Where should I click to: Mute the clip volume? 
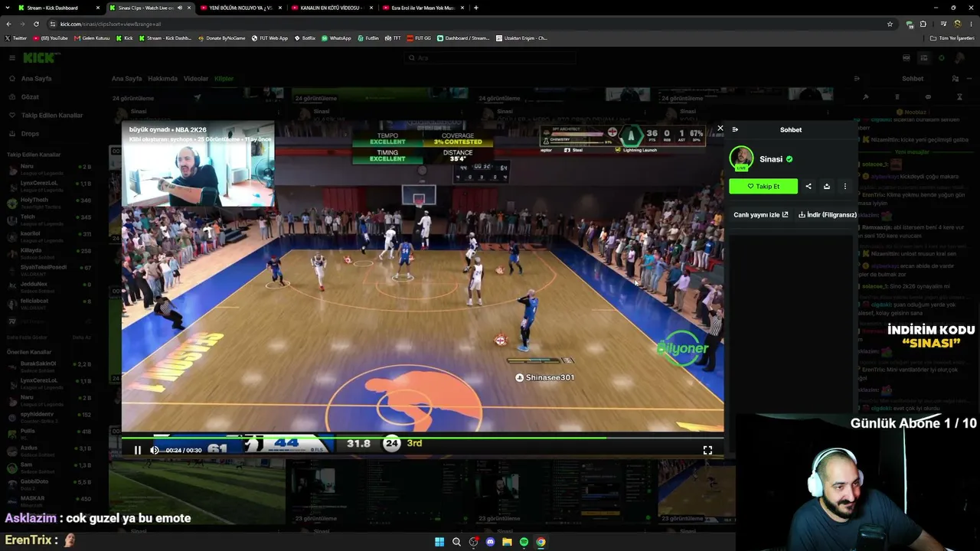[x=154, y=450]
